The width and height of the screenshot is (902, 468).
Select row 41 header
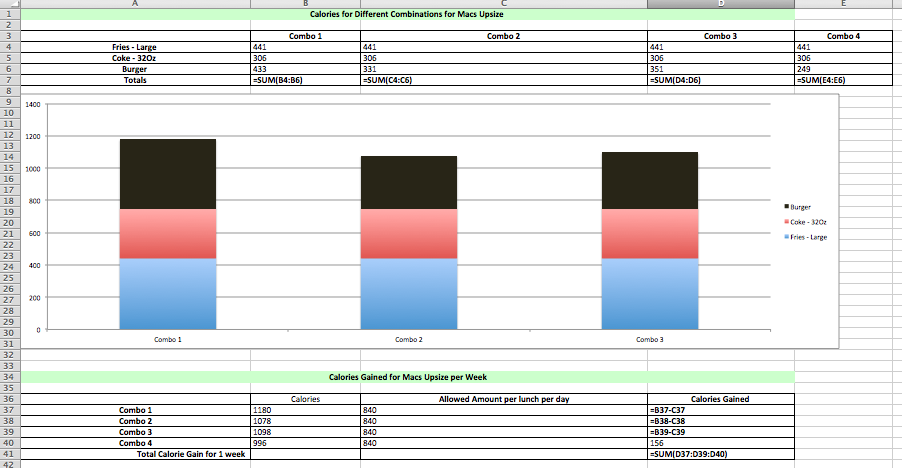[10, 454]
